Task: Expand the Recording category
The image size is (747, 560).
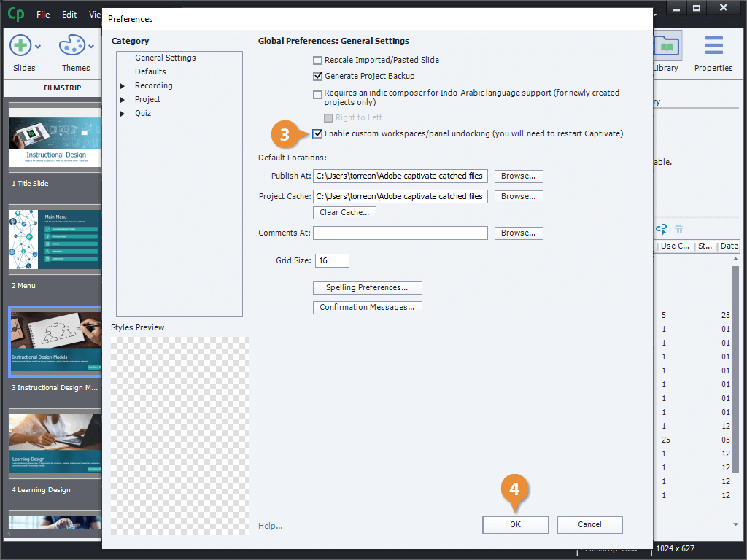Action: tap(123, 86)
